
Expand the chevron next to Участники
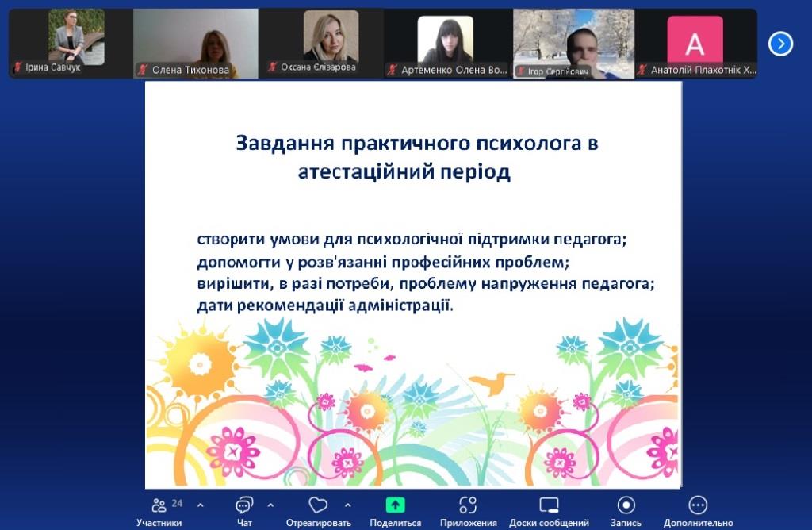pos(200,505)
